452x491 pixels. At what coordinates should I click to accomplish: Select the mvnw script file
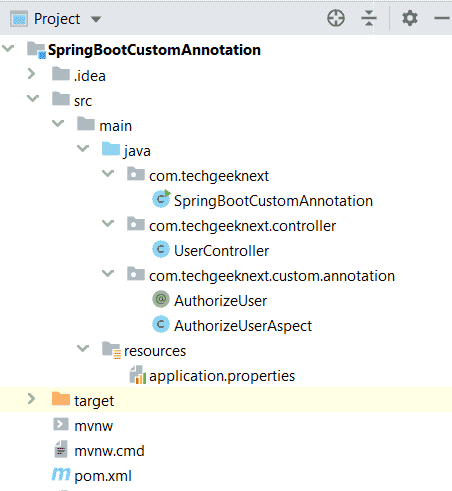tap(94, 426)
